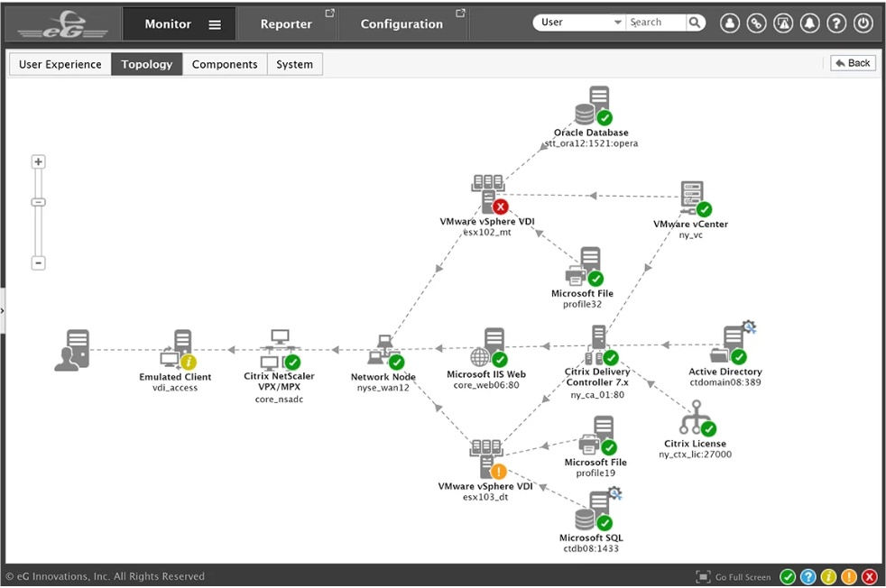Click the esx103_dt host name label
886x588 pixels.
click(485, 497)
